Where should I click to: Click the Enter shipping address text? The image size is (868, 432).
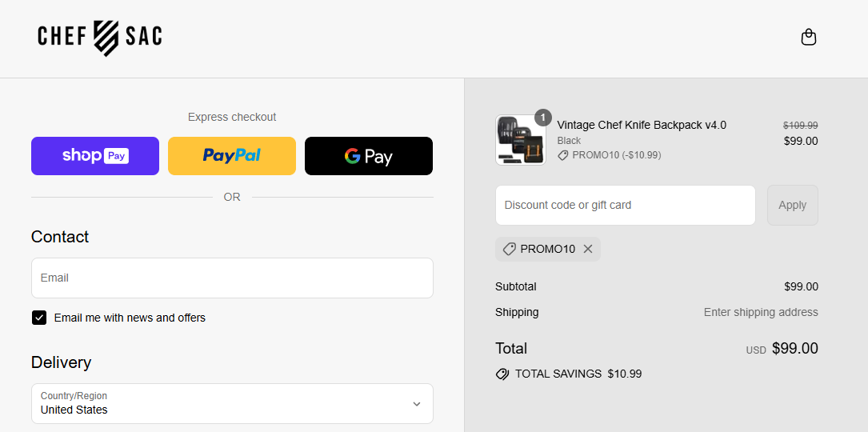[761, 312]
